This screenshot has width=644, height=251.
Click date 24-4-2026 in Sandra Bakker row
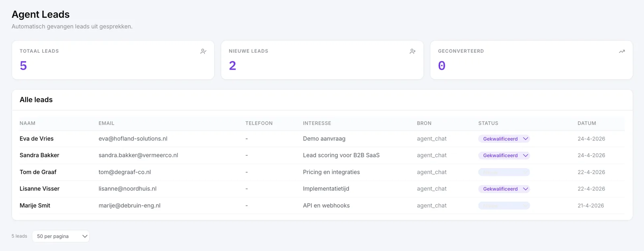tap(591, 155)
